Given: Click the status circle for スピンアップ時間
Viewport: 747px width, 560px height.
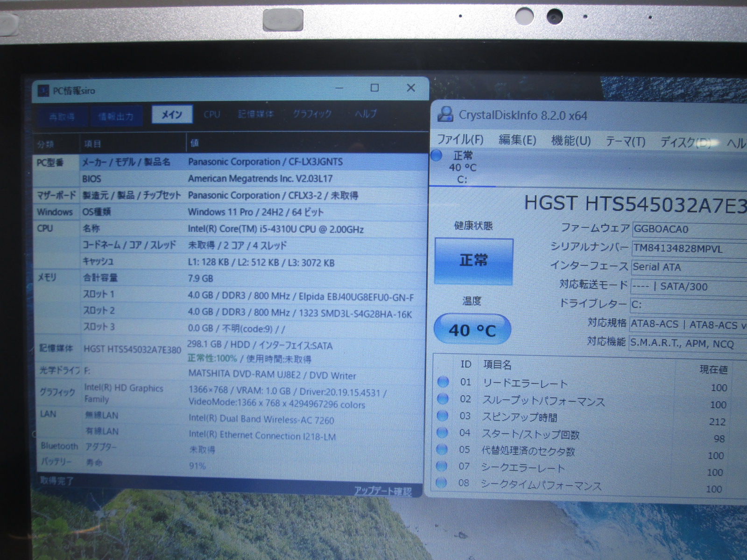Looking at the screenshot, I should [x=443, y=416].
